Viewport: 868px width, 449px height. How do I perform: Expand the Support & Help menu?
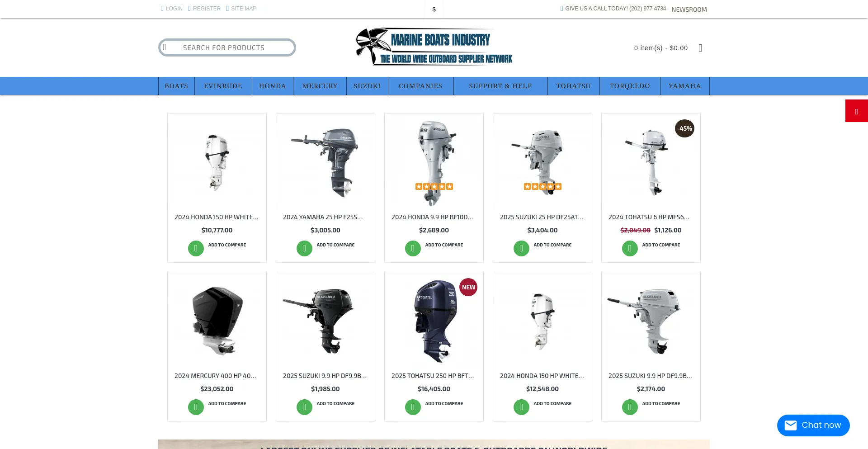click(500, 86)
